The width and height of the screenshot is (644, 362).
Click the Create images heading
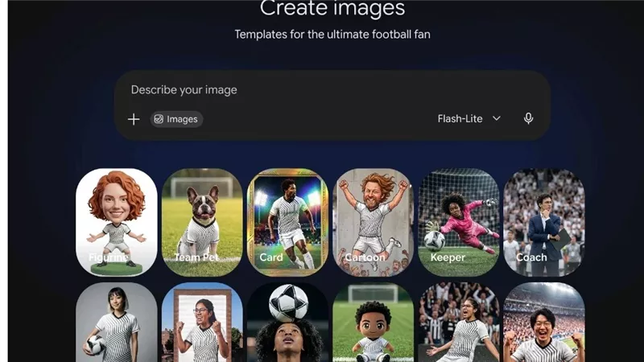pos(332,8)
